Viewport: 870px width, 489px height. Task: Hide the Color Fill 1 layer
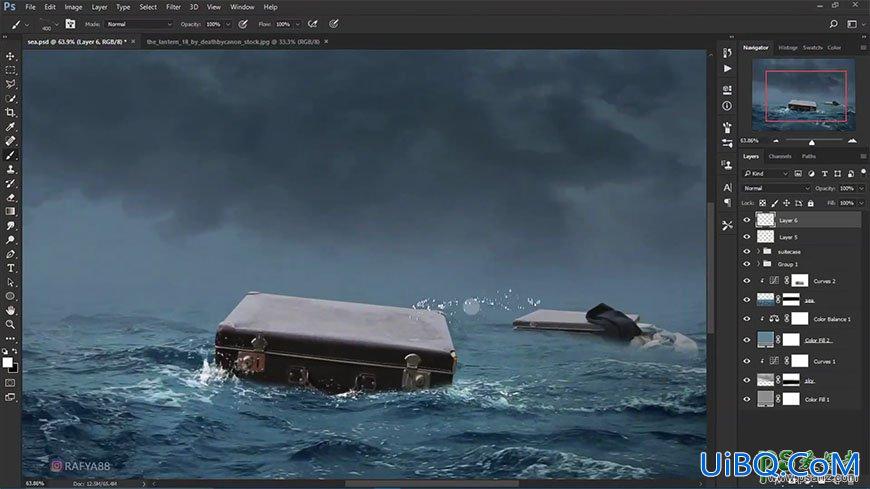(x=746, y=399)
